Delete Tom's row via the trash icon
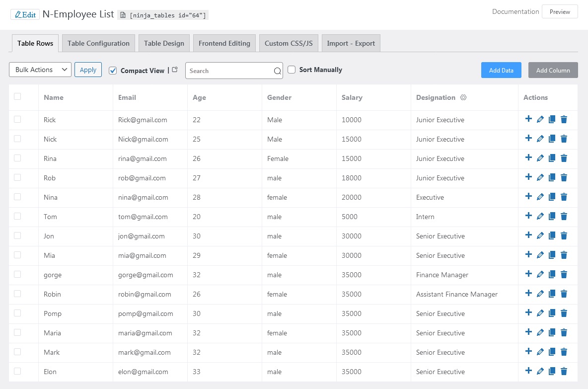Image resolution: width=588 pixels, height=389 pixels. (x=564, y=216)
